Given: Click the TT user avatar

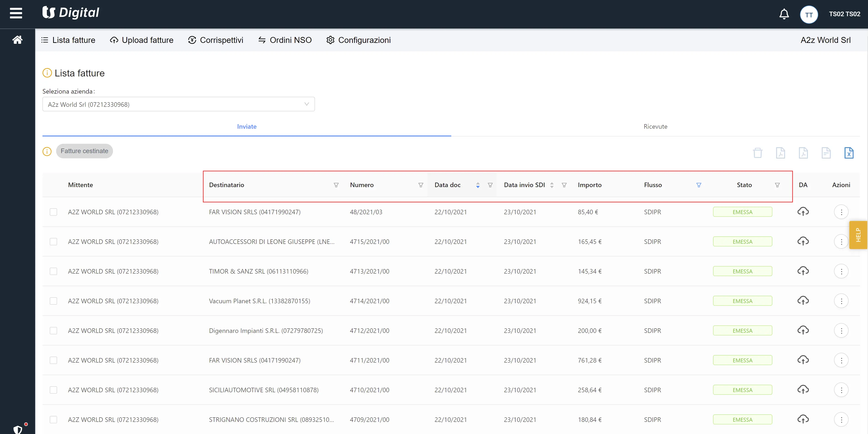Looking at the screenshot, I should pos(809,14).
